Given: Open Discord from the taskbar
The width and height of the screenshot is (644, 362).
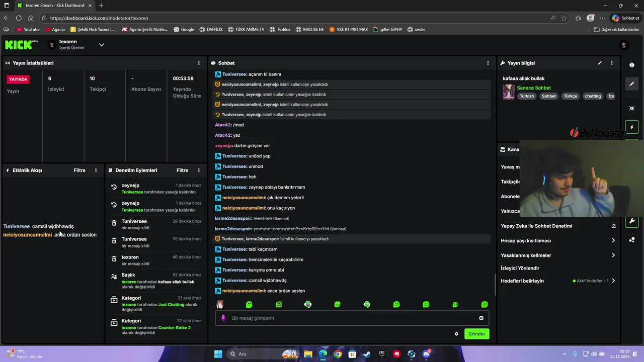Looking at the screenshot, I should [x=427, y=354].
